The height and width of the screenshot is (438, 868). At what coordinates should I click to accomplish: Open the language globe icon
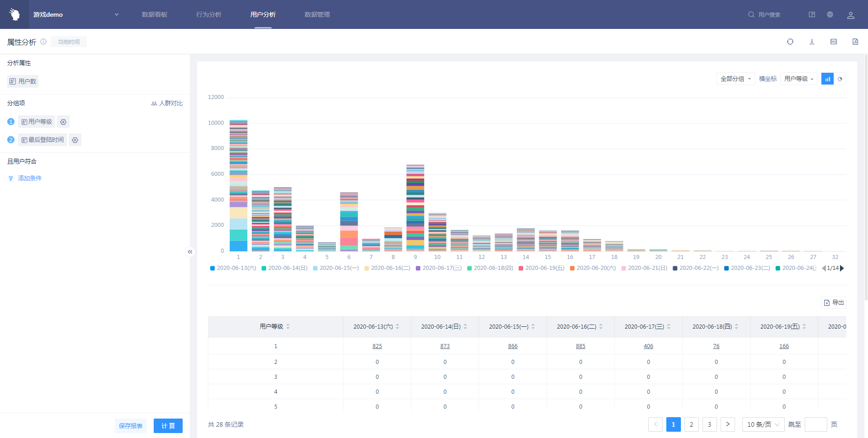[830, 14]
